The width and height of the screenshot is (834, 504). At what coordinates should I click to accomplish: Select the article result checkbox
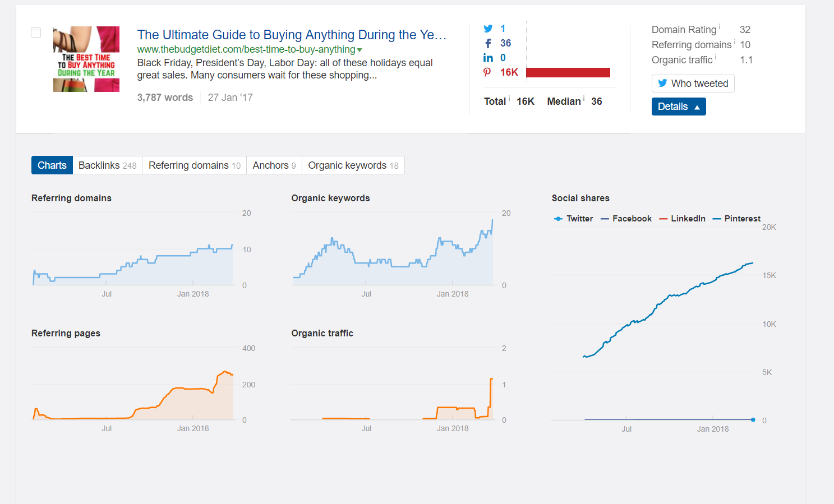click(36, 33)
